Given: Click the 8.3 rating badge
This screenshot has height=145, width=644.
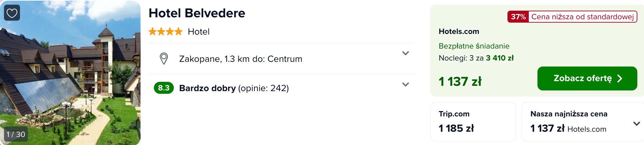Looking at the screenshot, I should [x=164, y=88].
